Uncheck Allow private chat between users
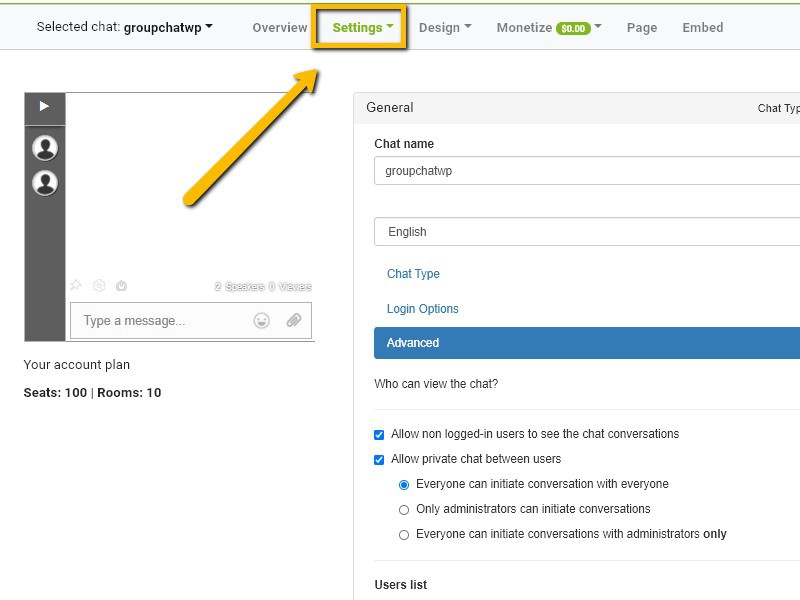 click(379, 460)
